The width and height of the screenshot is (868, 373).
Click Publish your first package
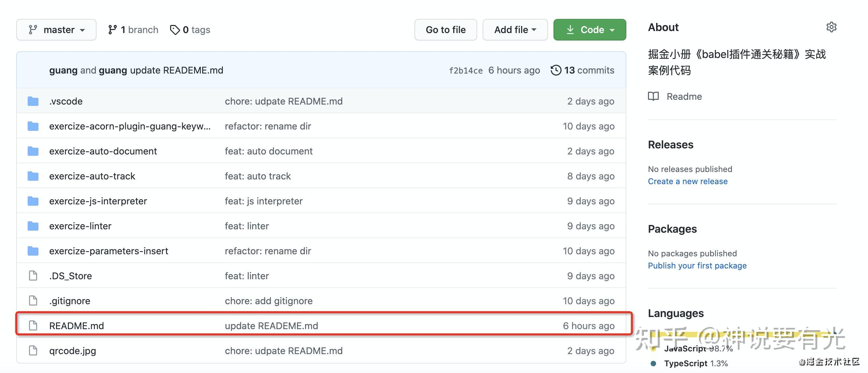coord(697,266)
